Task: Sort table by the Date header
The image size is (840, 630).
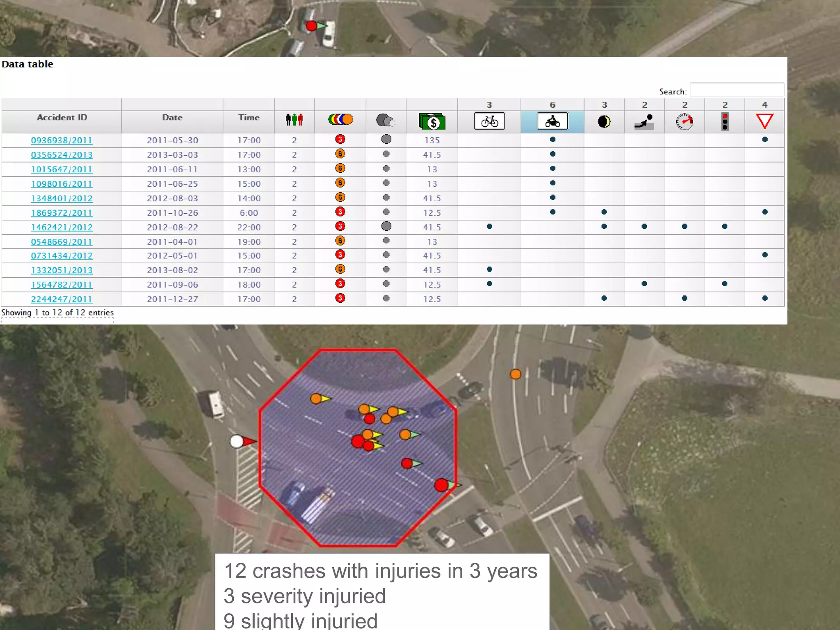Action: point(172,117)
